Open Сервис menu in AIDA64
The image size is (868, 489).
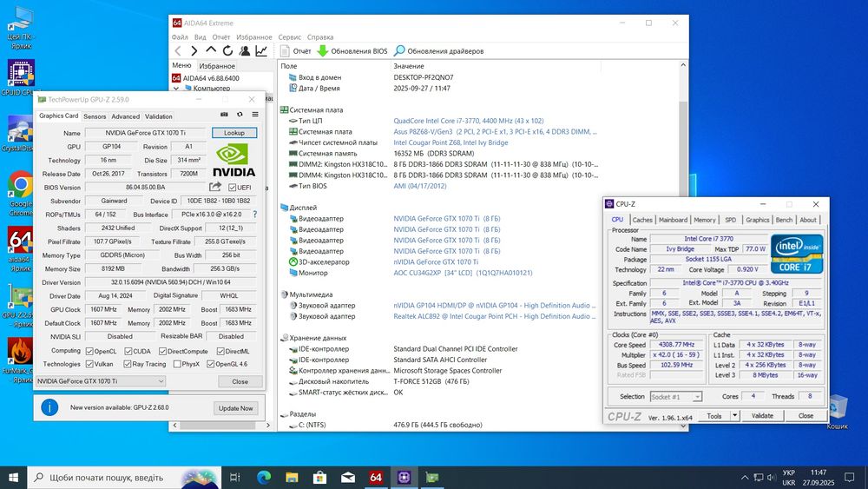pyautogui.click(x=290, y=37)
